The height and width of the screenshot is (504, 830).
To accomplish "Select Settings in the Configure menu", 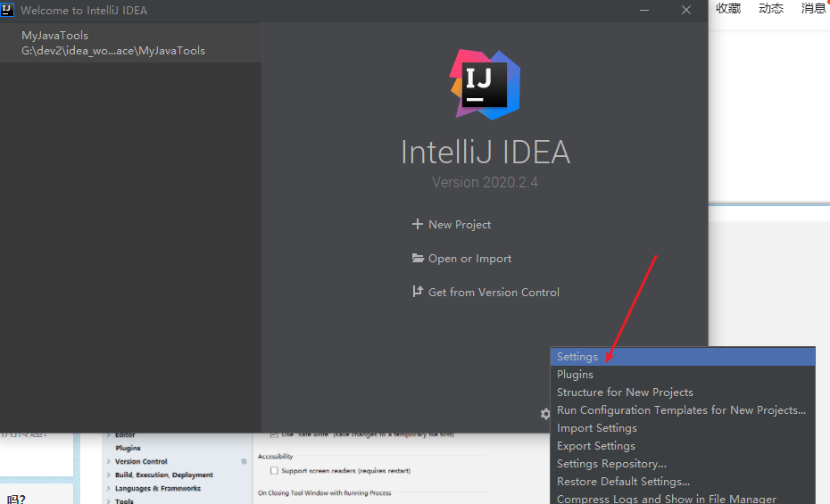I will click(x=683, y=357).
